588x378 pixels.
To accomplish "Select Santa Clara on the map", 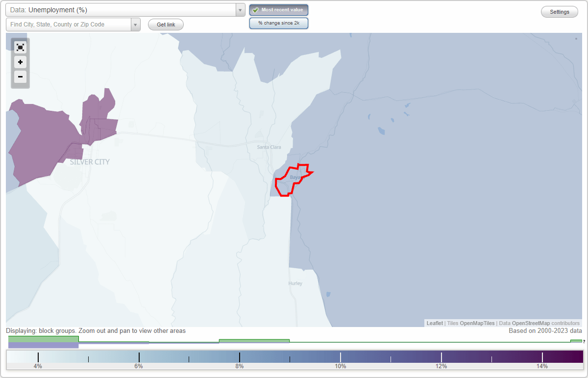I will click(269, 147).
